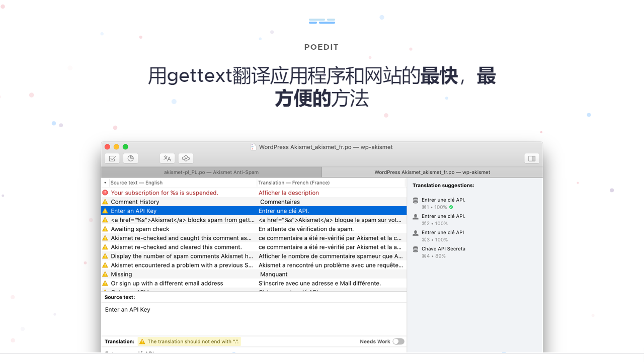Click the red error icon on suspended subscription row
This screenshot has height=362, width=644.
pyautogui.click(x=105, y=193)
